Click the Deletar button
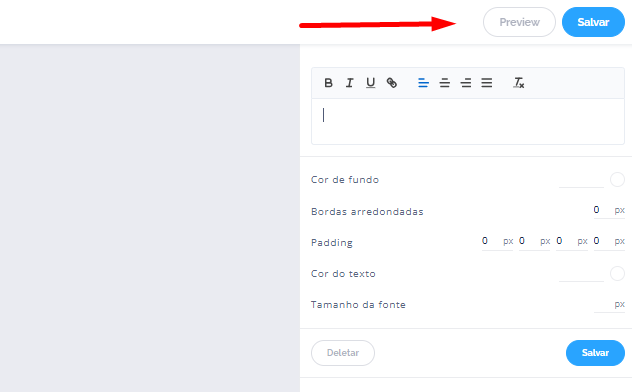Screen dimensions: 632x392 tap(343, 353)
